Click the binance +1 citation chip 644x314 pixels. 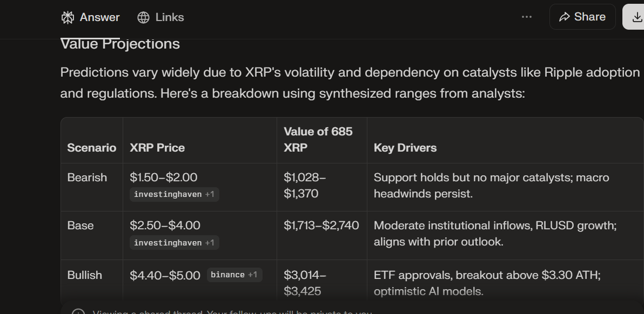[x=234, y=275]
